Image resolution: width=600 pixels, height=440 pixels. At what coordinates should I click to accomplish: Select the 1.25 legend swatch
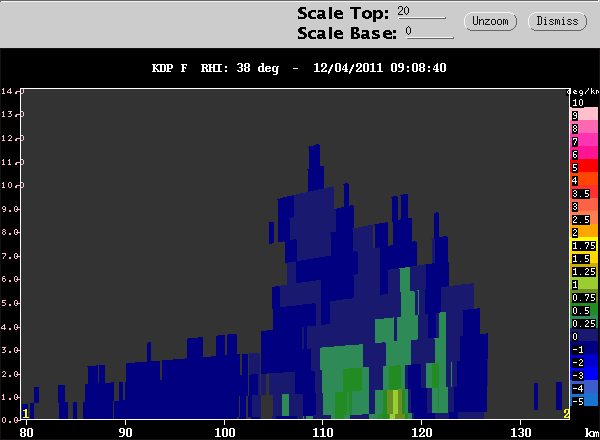[x=584, y=271]
